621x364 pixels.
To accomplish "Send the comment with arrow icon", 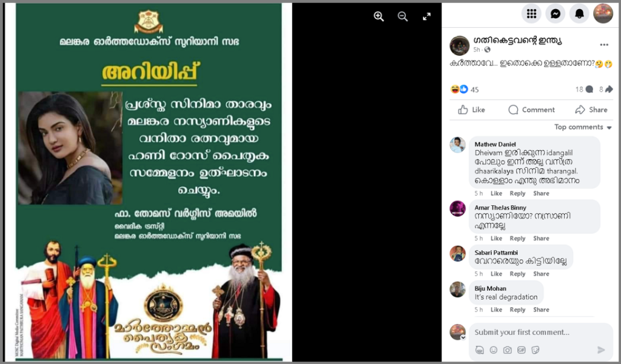I will click(x=601, y=349).
